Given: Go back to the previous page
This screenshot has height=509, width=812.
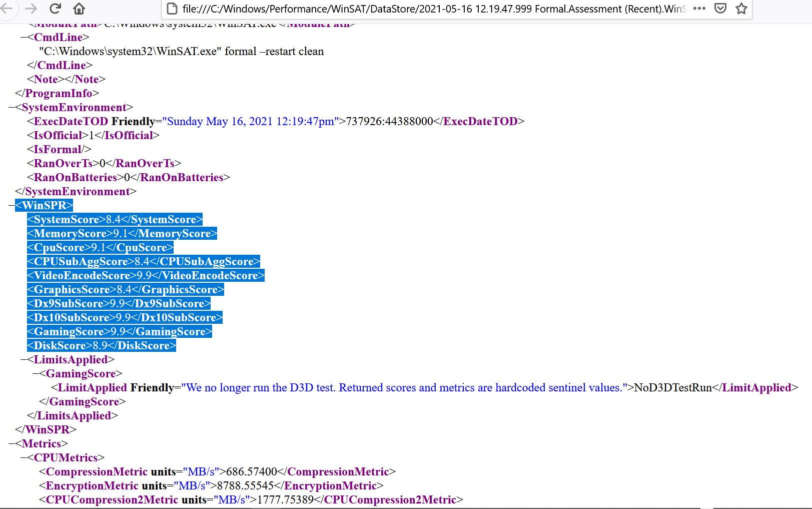Looking at the screenshot, I should coord(7,9).
